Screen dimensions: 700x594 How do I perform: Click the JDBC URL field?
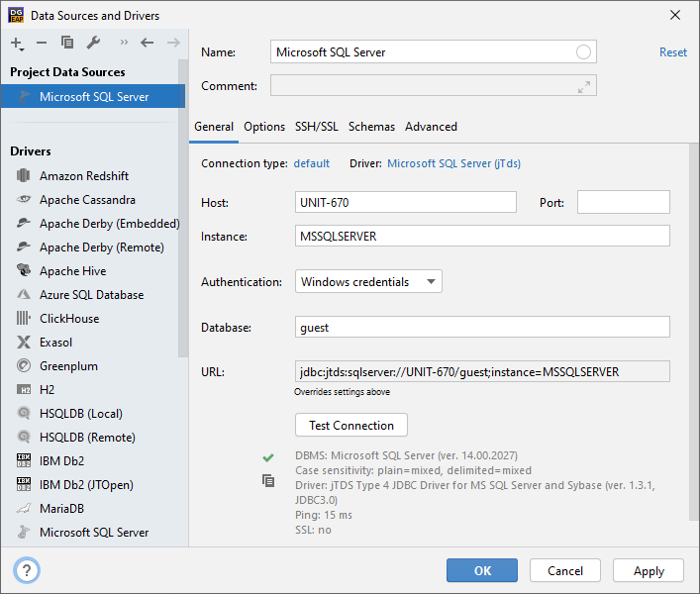[x=482, y=371]
